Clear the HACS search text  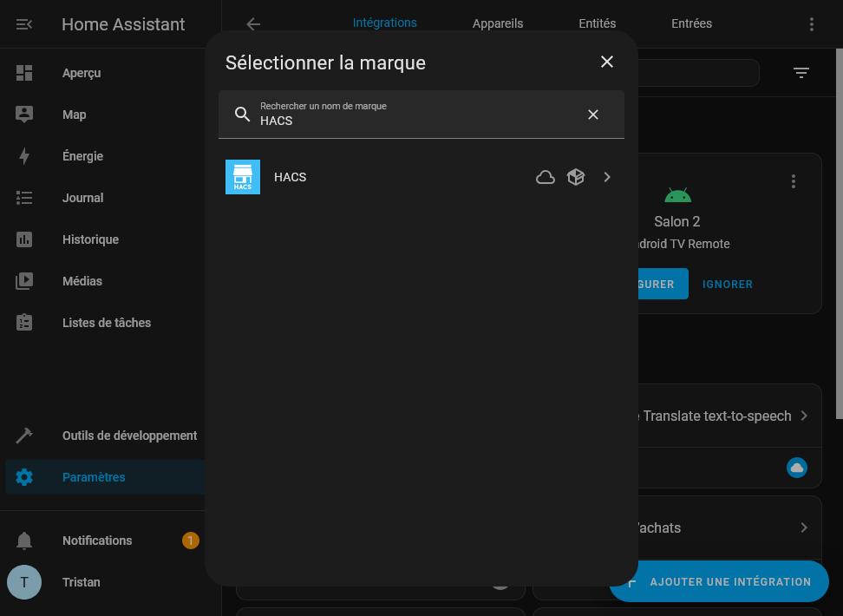pos(593,115)
